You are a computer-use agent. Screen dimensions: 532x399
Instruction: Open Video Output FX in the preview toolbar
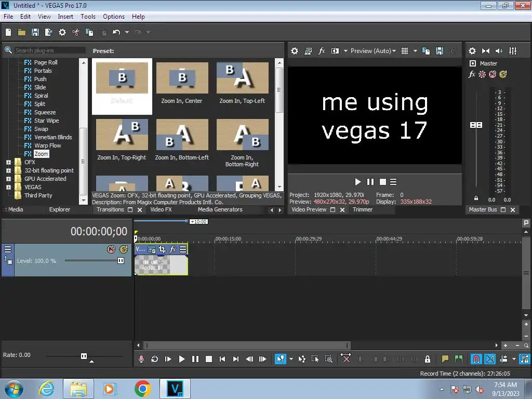click(322, 51)
